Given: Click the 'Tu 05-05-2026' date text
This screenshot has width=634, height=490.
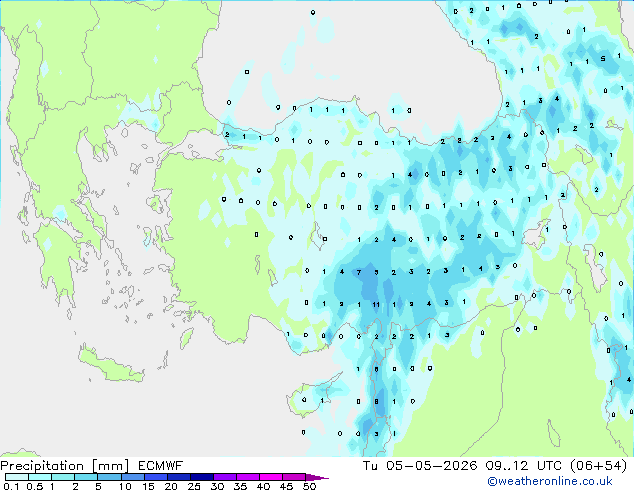Looking at the screenshot, I should (x=420, y=466).
